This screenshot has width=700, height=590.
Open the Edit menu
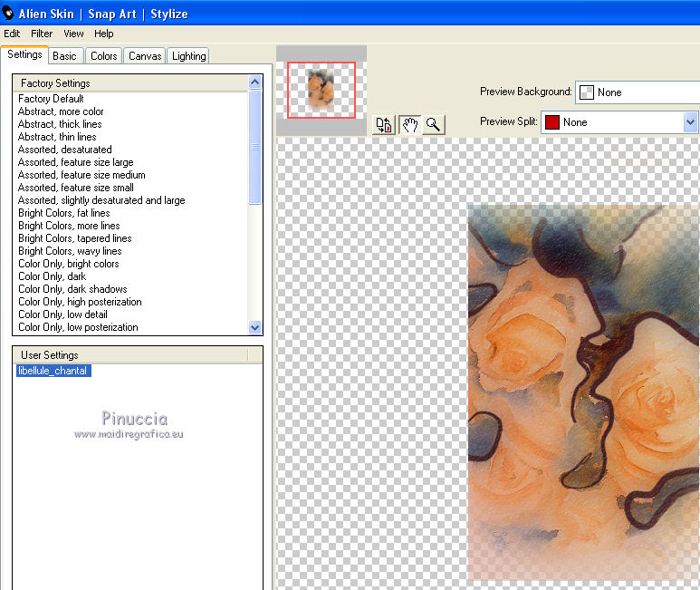[x=12, y=34]
